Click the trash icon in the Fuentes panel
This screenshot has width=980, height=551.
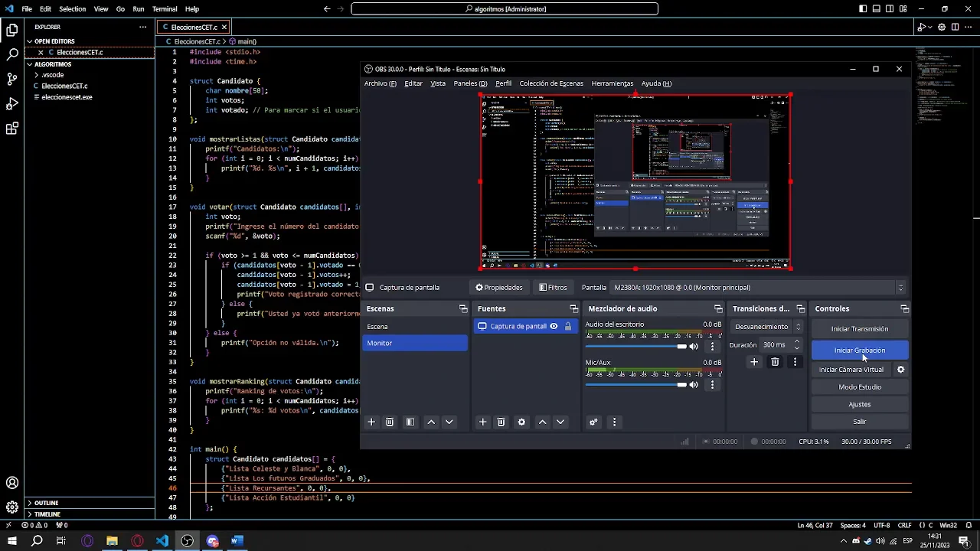point(501,422)
